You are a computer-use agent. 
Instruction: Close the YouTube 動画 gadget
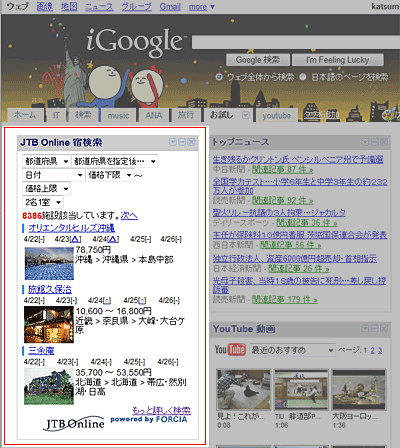[x=384, y=329]
